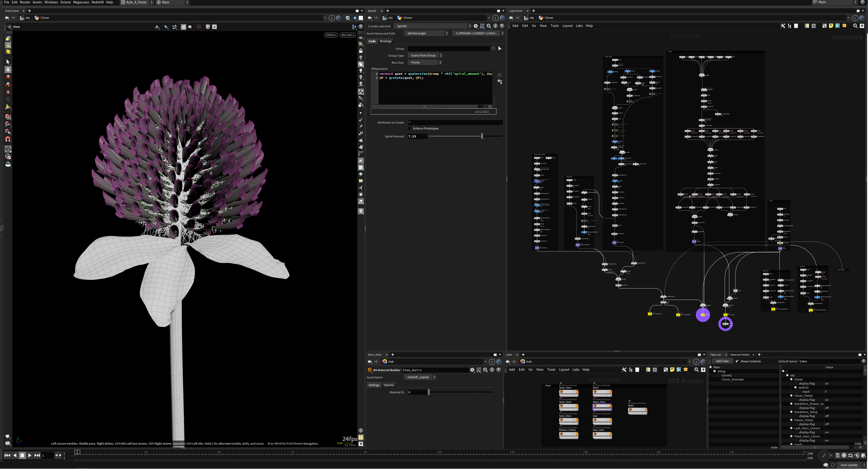
Task: Open the Megascans menu
Action: 81,2
